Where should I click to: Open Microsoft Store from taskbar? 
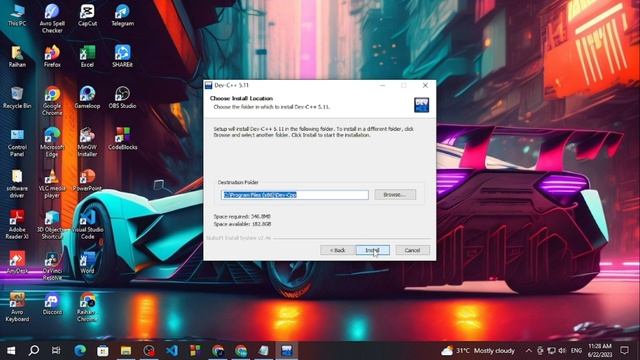click(102, 351)
